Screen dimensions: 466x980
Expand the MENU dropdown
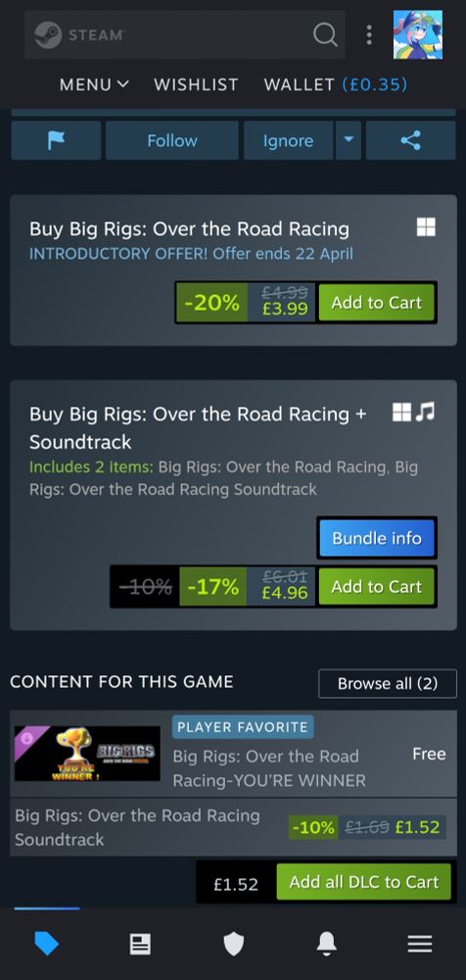click(x=94, y=84)
